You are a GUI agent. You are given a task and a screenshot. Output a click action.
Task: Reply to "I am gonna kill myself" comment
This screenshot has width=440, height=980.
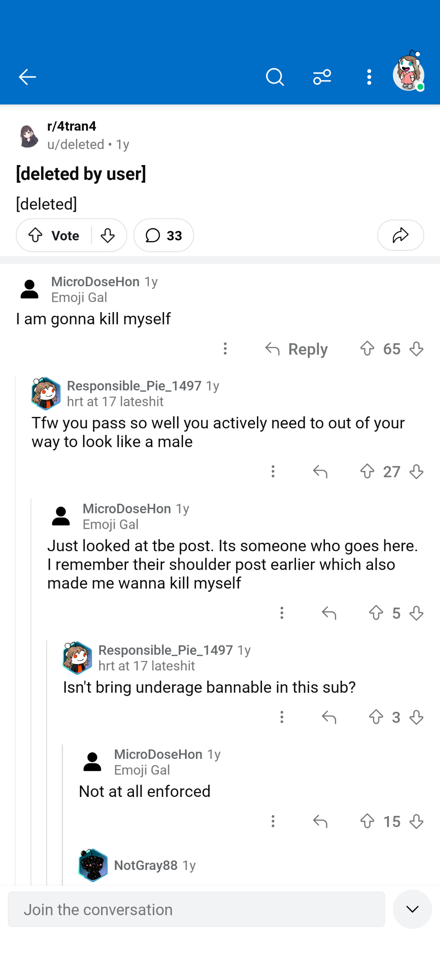[296, 349]
